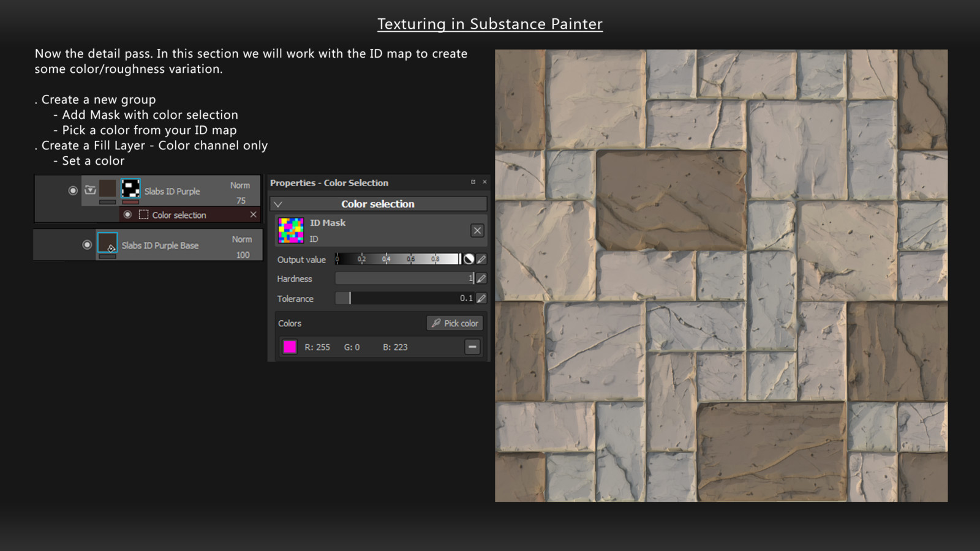
Task: Click the G: 0 value
Action: [x=352, y=347]
